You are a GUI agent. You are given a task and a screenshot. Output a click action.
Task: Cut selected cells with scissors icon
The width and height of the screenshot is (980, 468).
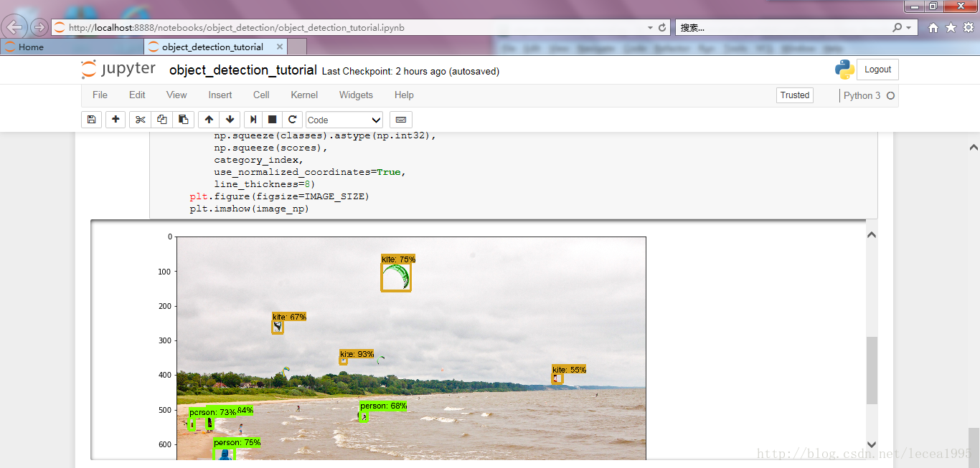pos(140,120)
